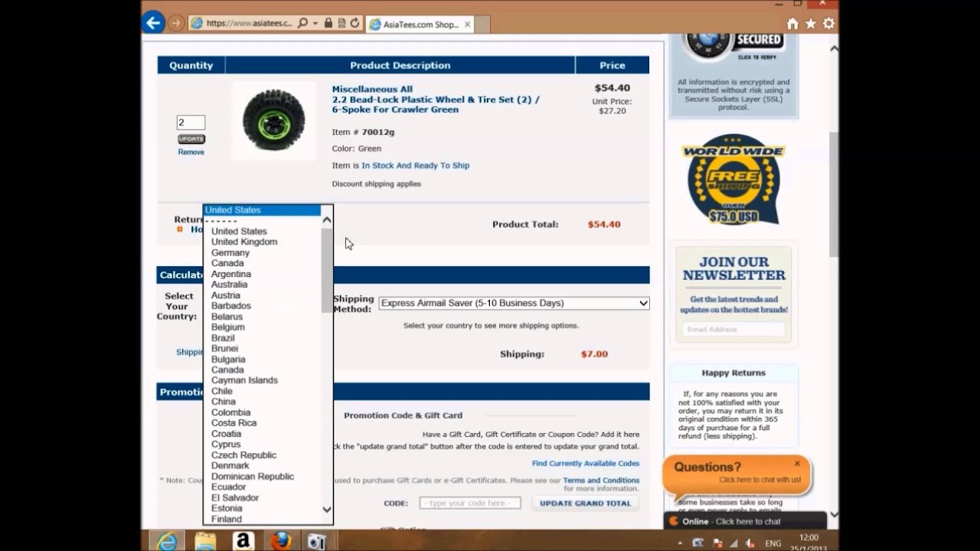Open Find Currently Available Codes link
This screenshot has height=551, width=980.
tap(586, 464)
